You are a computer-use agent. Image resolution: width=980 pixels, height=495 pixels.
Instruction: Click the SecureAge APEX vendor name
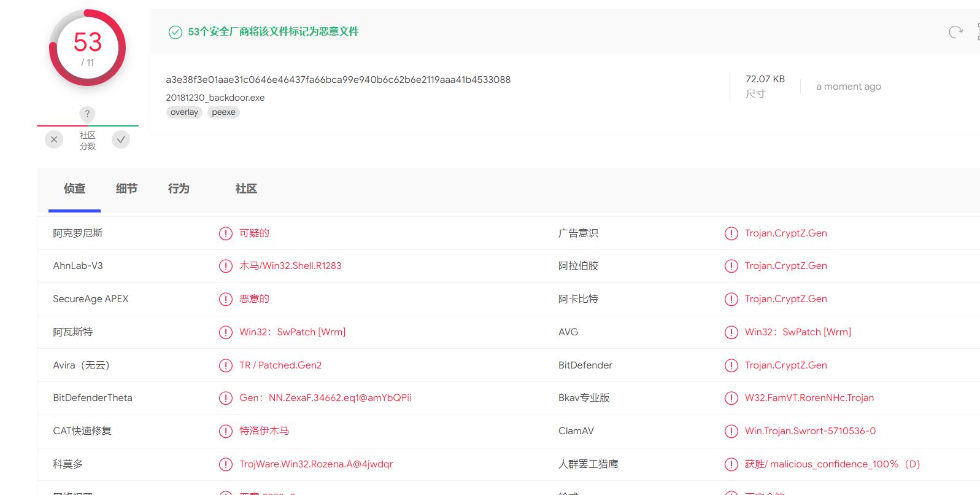click(91, 299)
